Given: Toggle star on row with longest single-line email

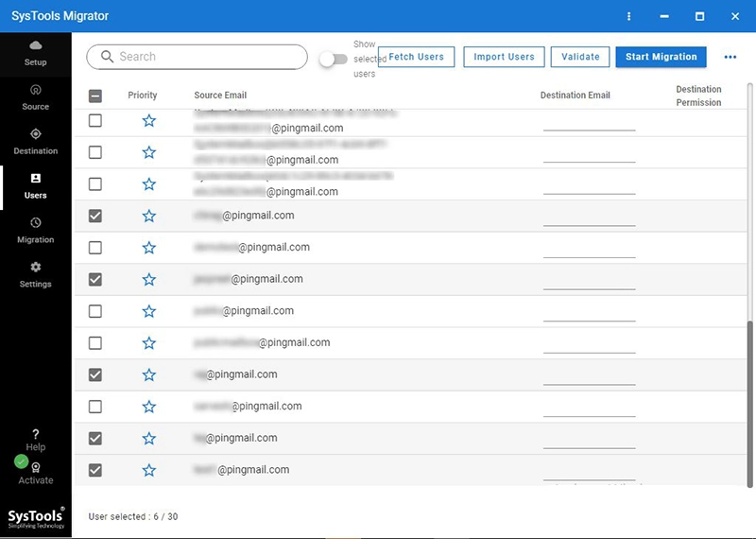Looking at the screenshot, I should pyautogui.click(x=149, y=343).
